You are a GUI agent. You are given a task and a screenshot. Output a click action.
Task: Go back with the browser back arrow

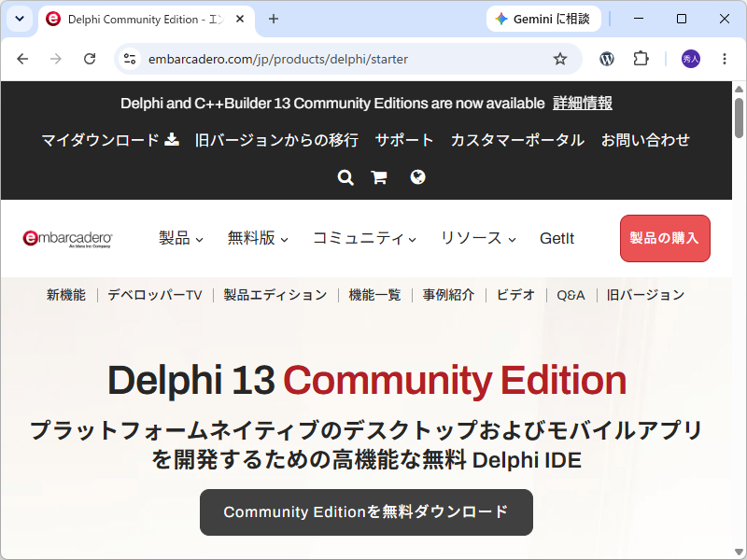pos(22,59)
